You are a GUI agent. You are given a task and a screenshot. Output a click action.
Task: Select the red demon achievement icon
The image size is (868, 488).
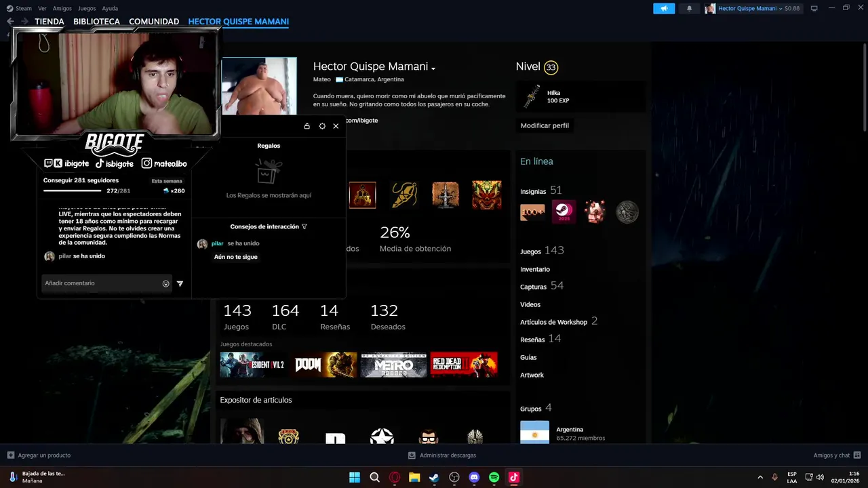coord(362,195)
